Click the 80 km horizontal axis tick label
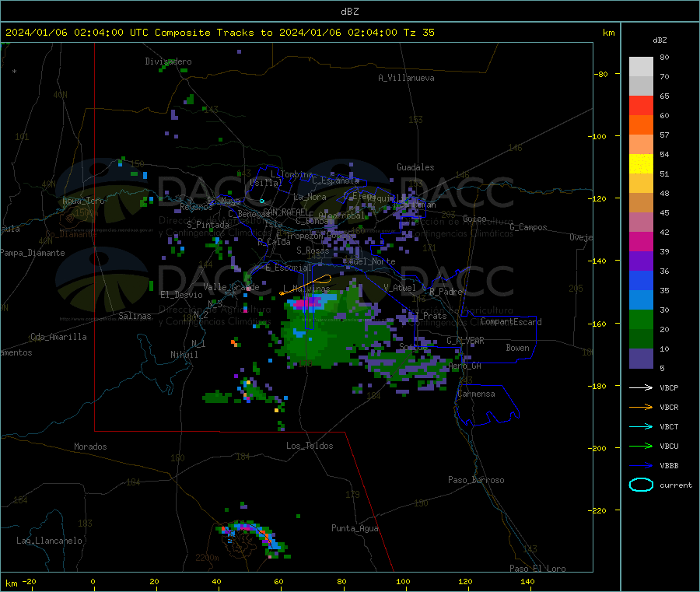Viewport: 700px width, 592px height. [x=341, y=581]
